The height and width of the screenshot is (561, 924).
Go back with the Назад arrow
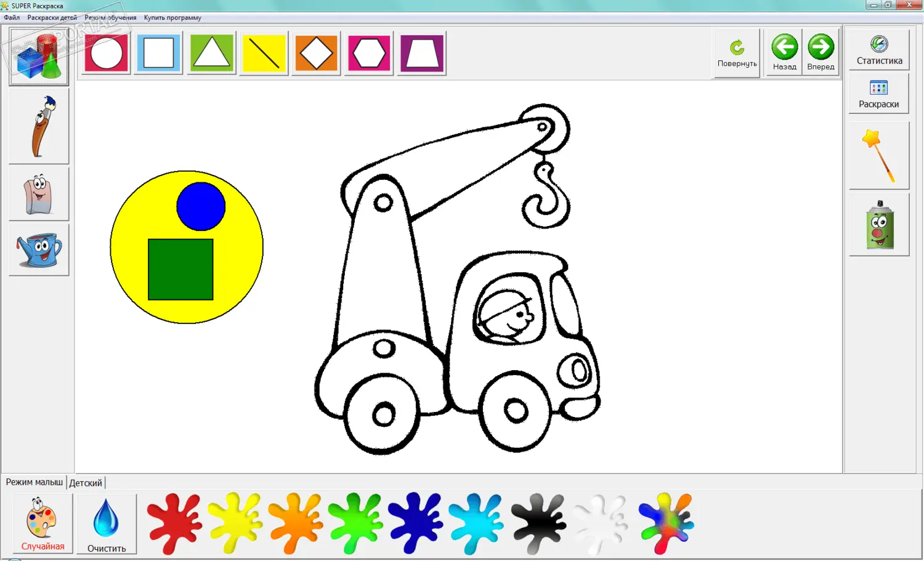(x=784, y=53)
